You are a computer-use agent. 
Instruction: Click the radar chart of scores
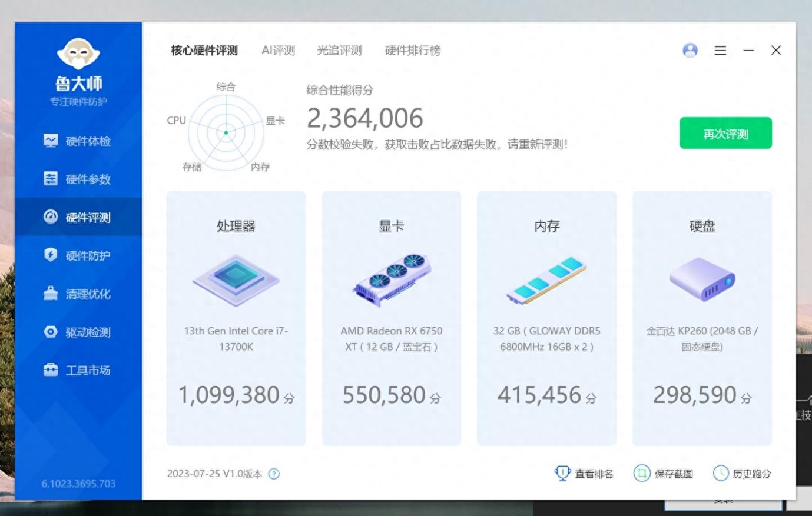(226, 132)
